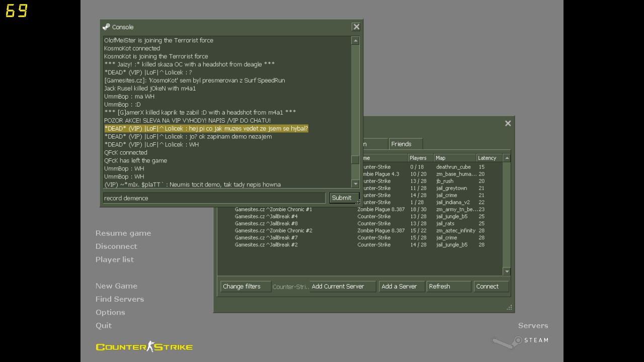Sort servers by Latency column

coord(489,158)
